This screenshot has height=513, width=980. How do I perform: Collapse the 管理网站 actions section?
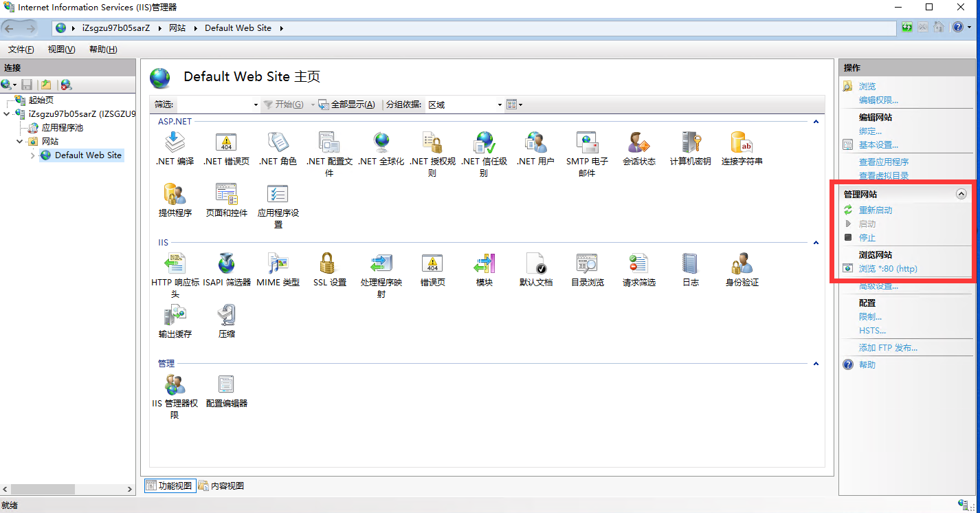[961, 195]
